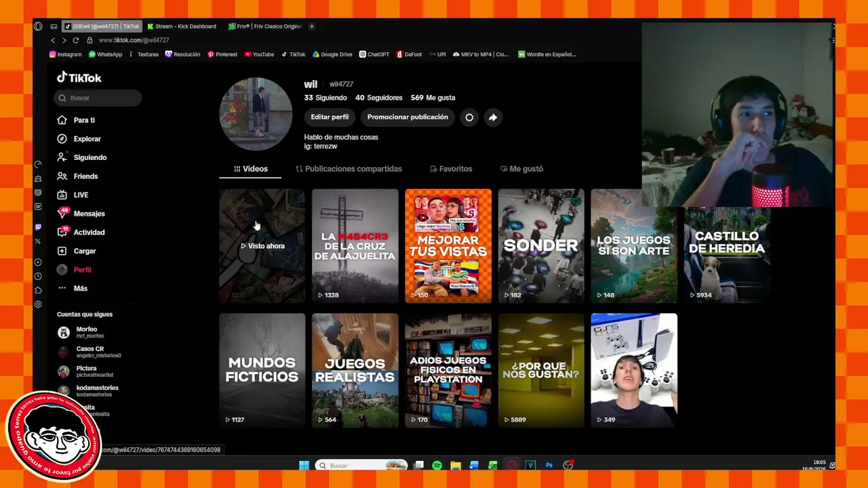868x488 pixels.
Task: Open Twitch in the Opera sidebar
Action: coord(38,227)
